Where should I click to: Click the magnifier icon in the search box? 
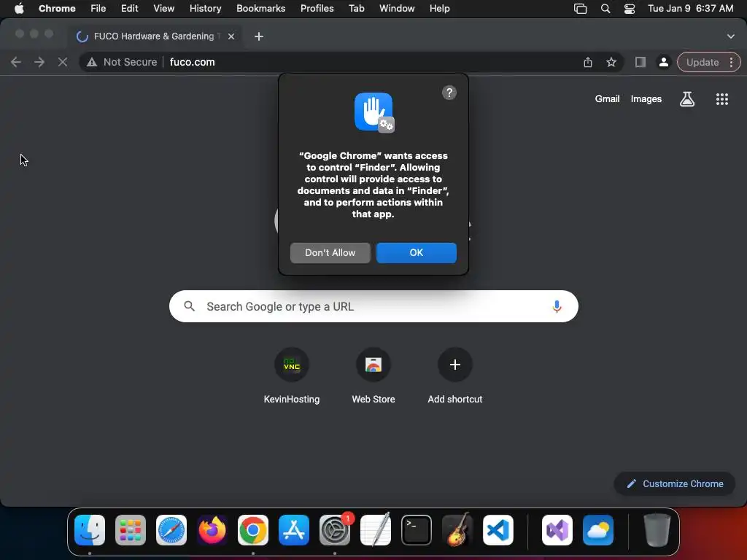(190, 306)
